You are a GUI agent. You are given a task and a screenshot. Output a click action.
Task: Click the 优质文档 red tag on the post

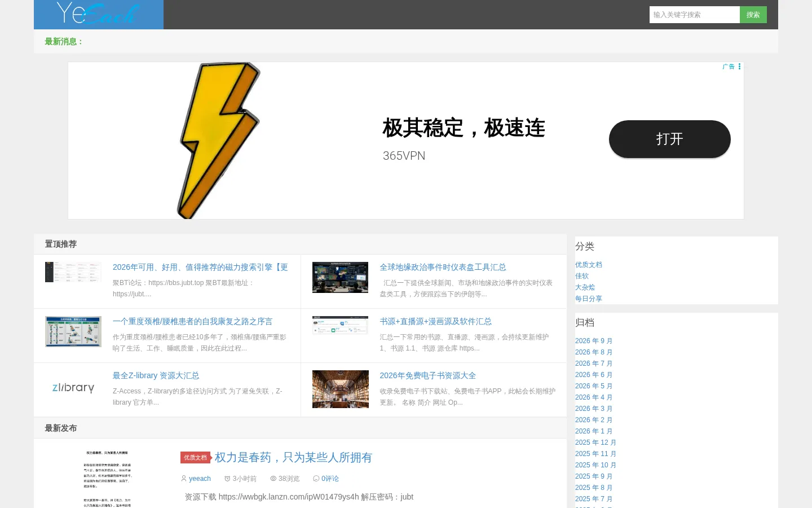(x=196, y=458)
